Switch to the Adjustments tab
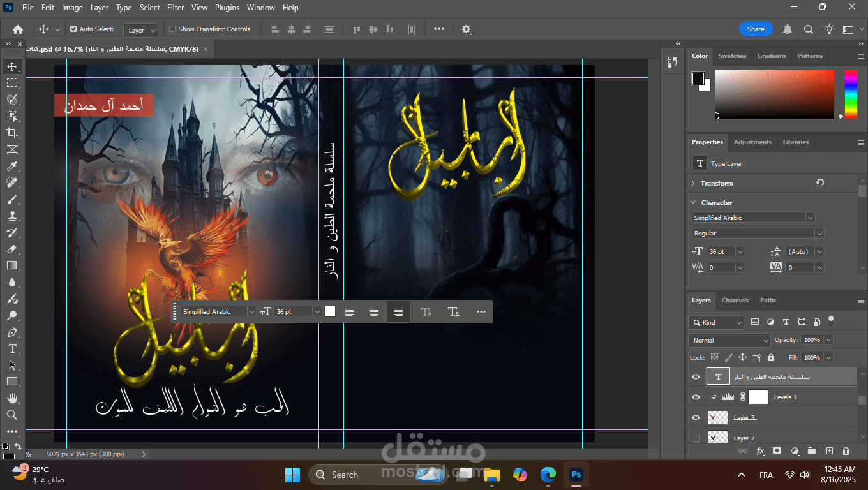The height and width of the screenshot is (490, 868). (x=752, y=142)
